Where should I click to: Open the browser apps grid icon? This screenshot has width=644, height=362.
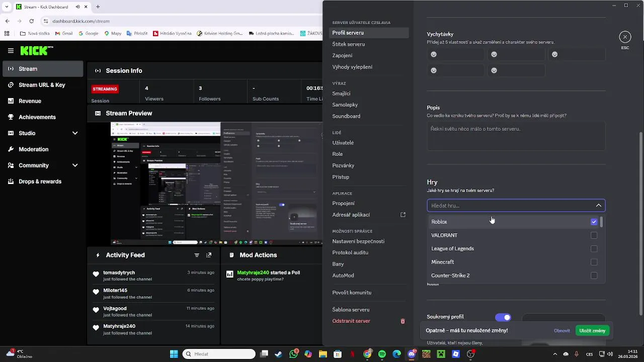7,34
